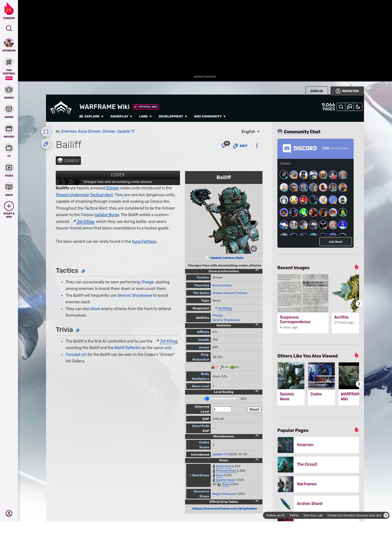The image size is (392, 545).
Task: Collapse the Official Drop Tables section
Action: 257,501
